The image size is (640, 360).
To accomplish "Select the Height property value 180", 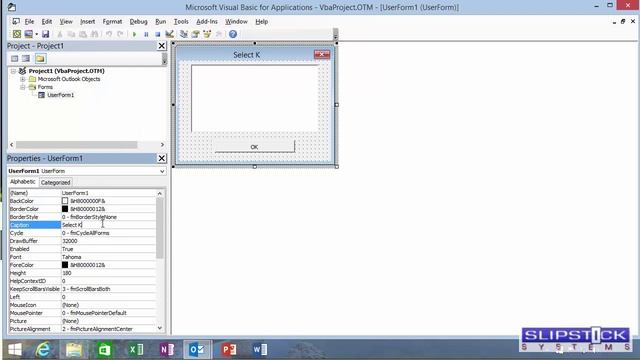I will tap(108, 273).
